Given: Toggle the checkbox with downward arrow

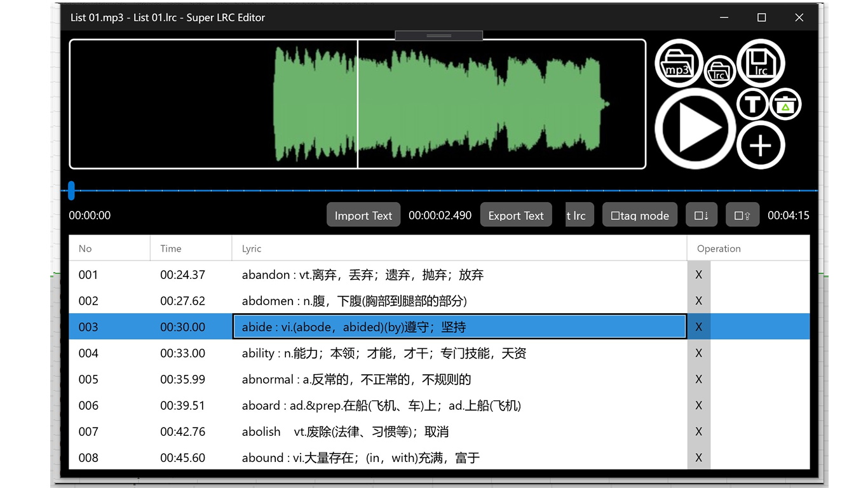Looking at the screenshot, I should (701, 215).
